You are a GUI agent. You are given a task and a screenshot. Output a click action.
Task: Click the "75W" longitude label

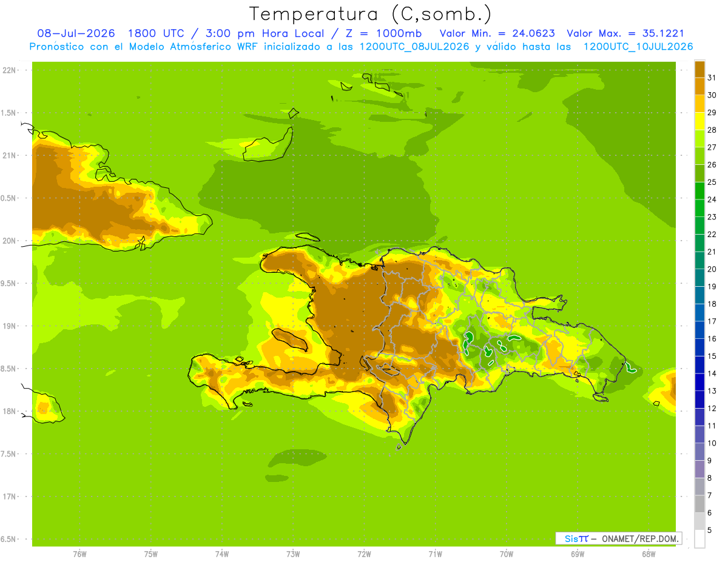coord(151,554)
